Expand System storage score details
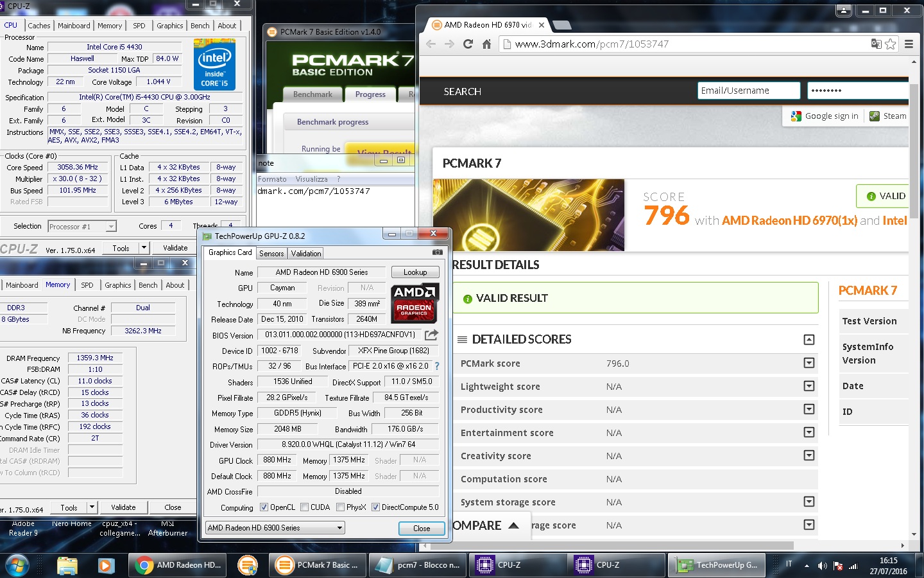The width and height of the screenshot is (924, 578). coord(809,502)
